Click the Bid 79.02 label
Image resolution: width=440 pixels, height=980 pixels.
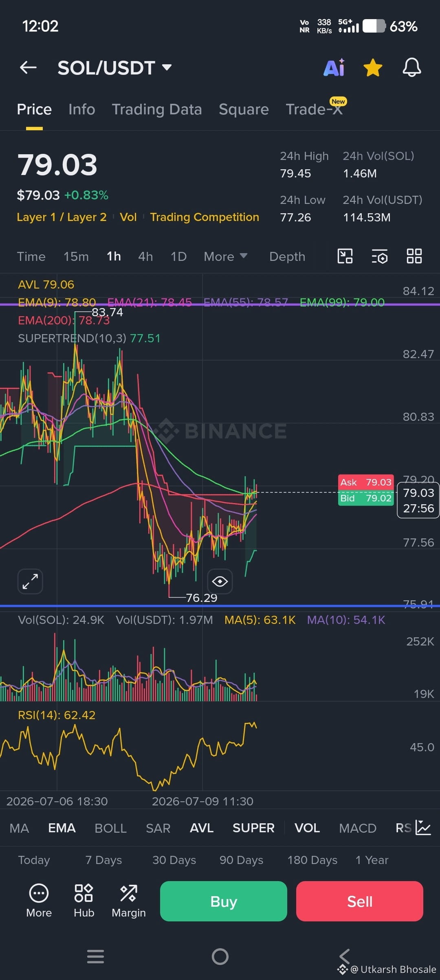[x=366, y=498]
